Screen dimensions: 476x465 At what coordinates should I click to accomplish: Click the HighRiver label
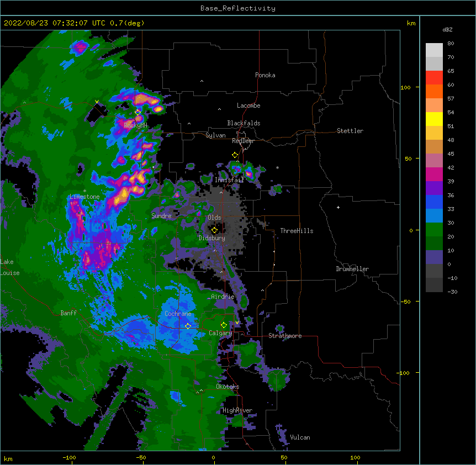pos(237,410)
